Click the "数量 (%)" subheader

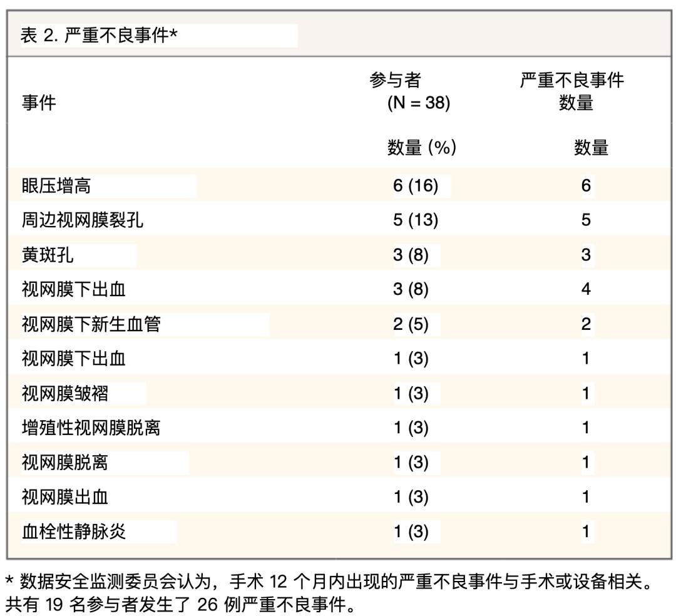pos(421,148)
